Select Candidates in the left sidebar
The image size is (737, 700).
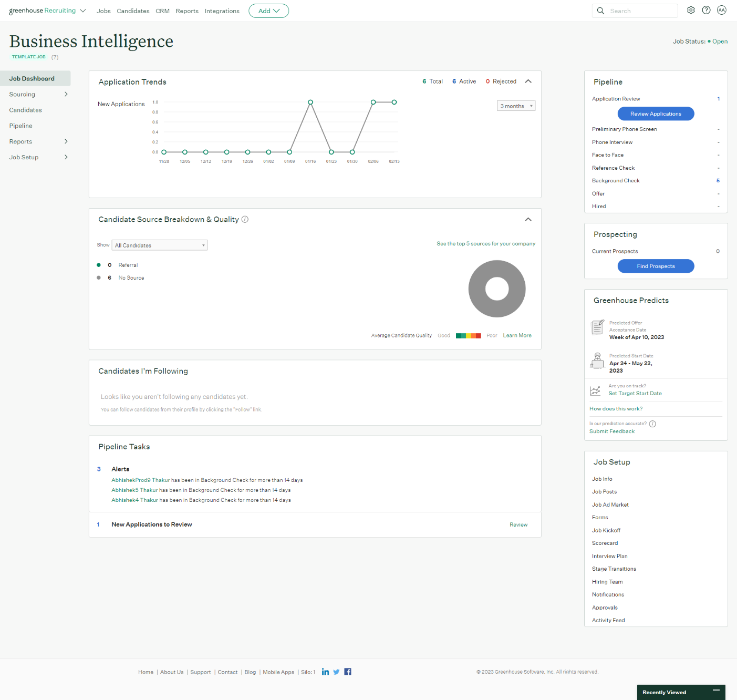pos(25,110)
